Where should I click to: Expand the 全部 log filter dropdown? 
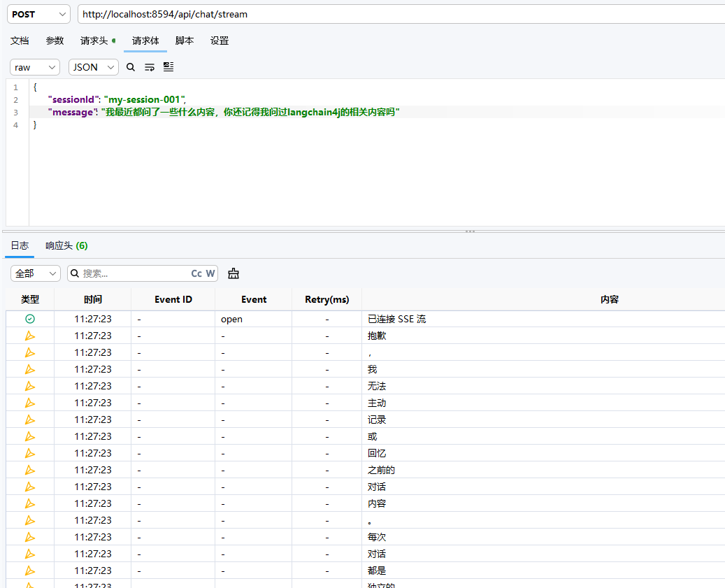(x=36, y=273)
